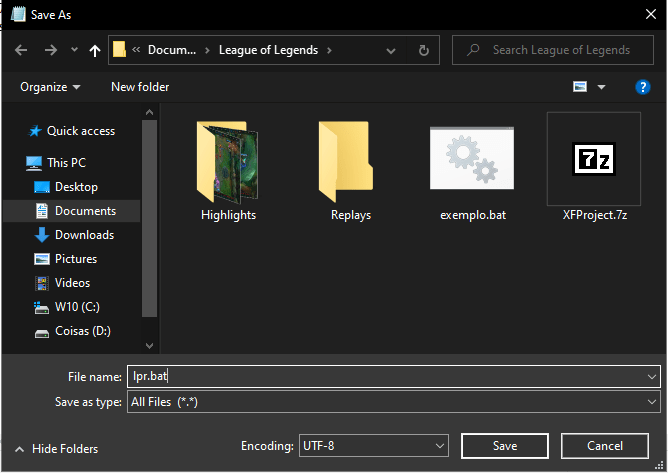Close the Save As dialog
The width and height of the screenshot is (668, 473).
(x=651, y=14)
